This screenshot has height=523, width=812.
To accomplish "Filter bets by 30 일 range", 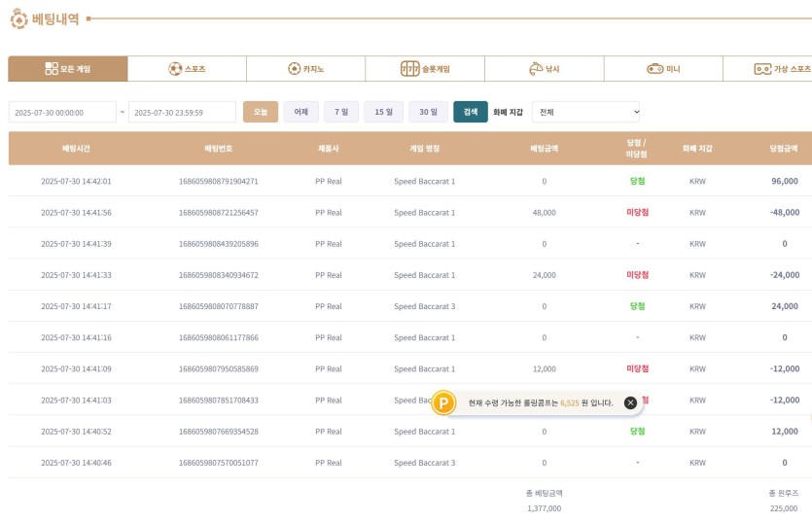I will point(428,112).
